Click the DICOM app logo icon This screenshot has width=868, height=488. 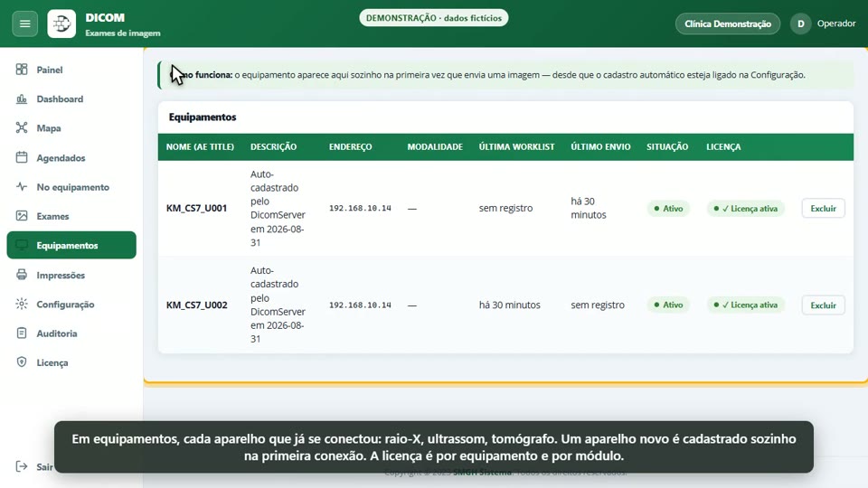[61, 23]
